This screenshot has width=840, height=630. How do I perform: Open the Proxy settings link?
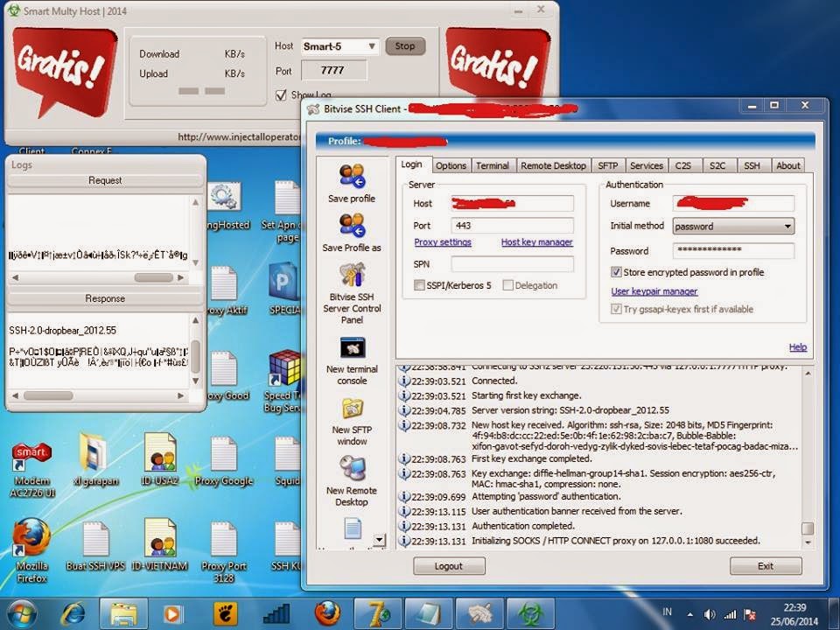(443, 242)
